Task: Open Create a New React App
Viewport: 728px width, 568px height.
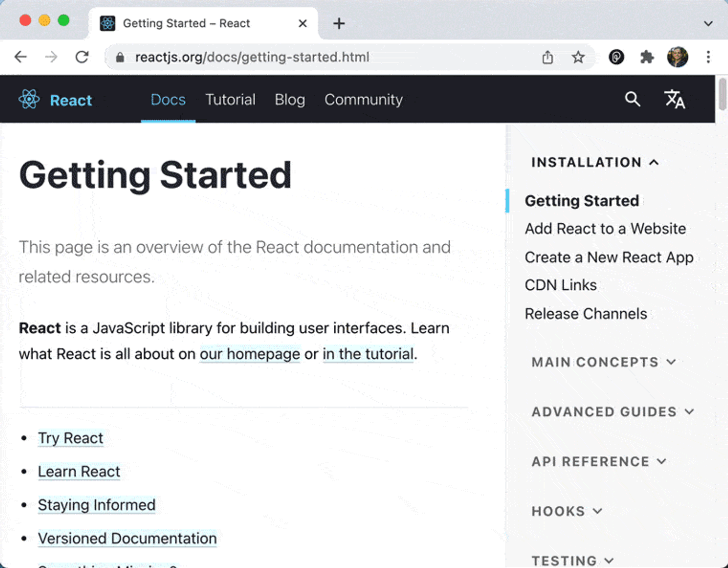Action: (609, 258)
